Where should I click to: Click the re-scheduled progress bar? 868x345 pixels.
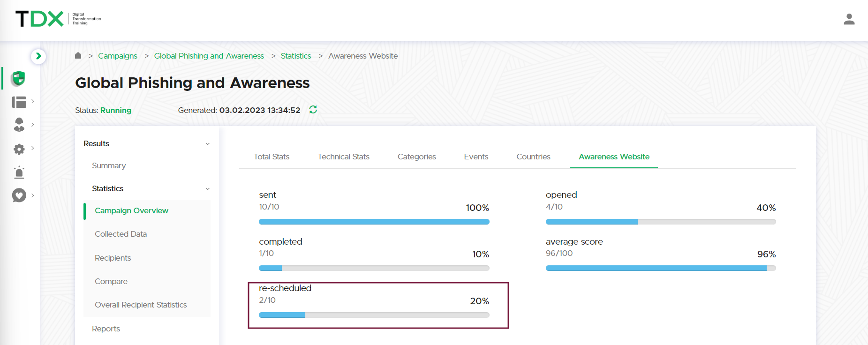(374, 315)
